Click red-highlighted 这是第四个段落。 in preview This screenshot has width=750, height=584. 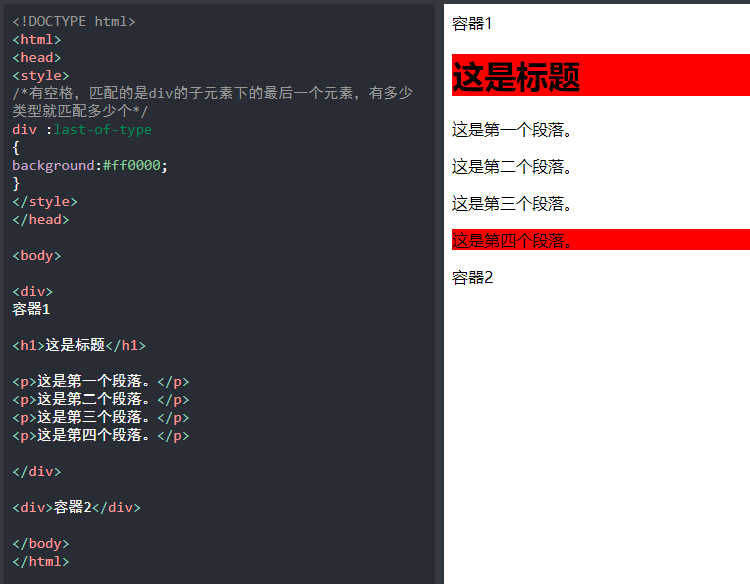[x=601, y=240]
